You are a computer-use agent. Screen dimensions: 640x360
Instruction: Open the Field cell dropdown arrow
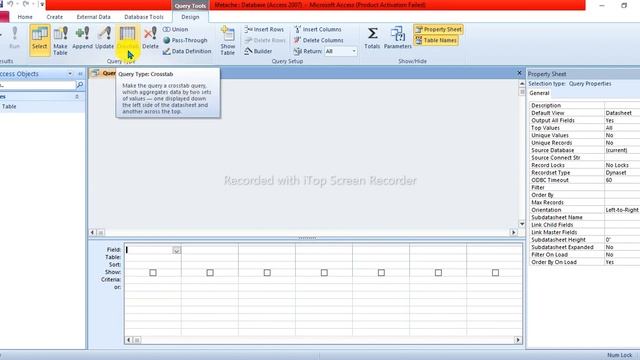coord(176,250)
